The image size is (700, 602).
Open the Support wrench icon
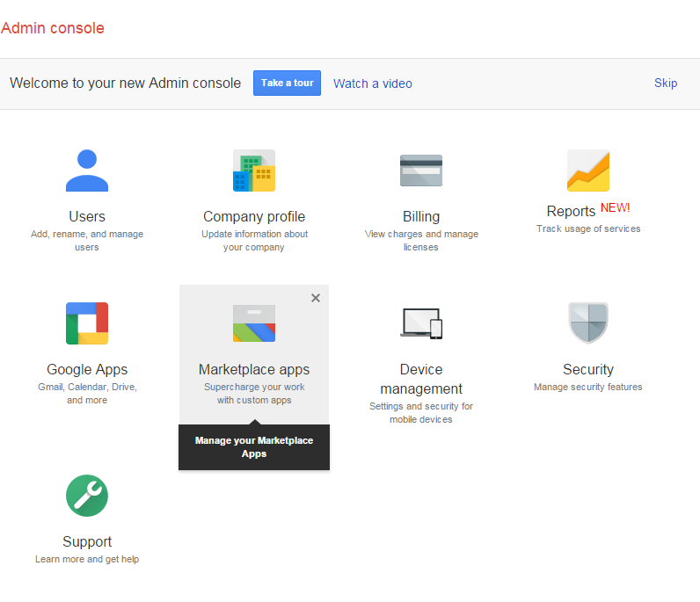[87, 496]
